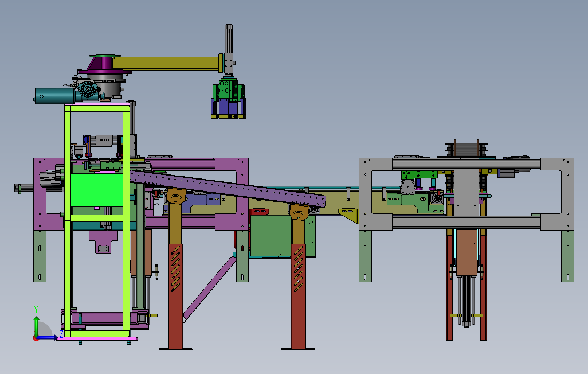Select the brown column in the right station

pos(467,253)
